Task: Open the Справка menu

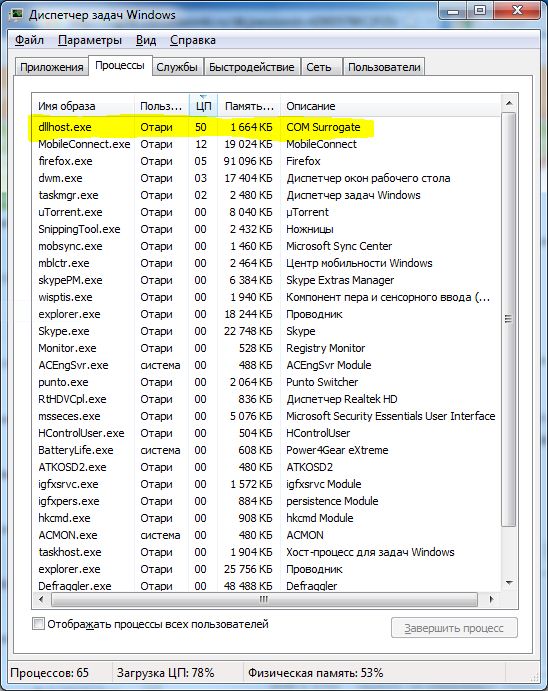Action: pyautogui.click(x=193, y=40)
